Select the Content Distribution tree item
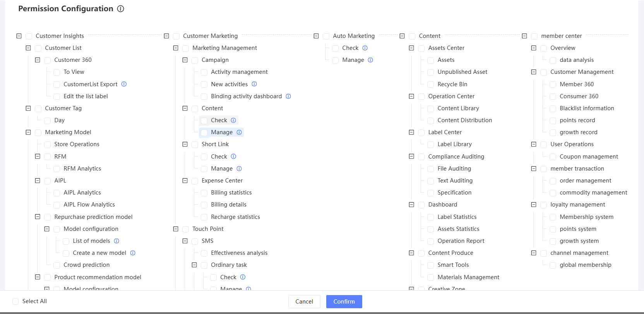Viewport: 644px width, 314px height. pos(464,120)
